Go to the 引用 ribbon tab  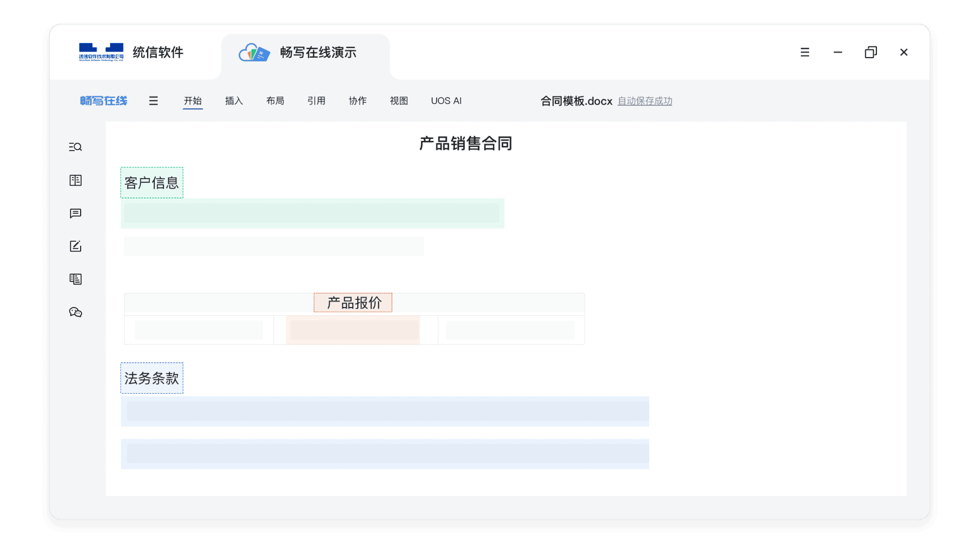[x=316, y=101]
